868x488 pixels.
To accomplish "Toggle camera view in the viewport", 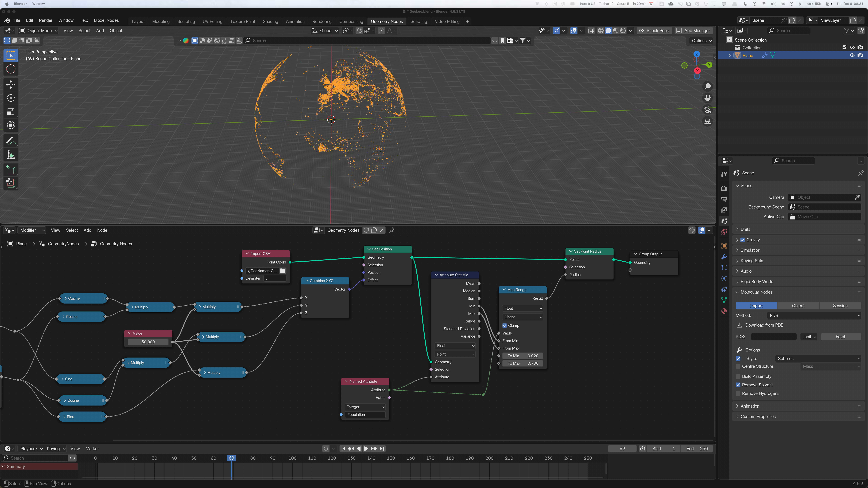I will pos(708,110).
